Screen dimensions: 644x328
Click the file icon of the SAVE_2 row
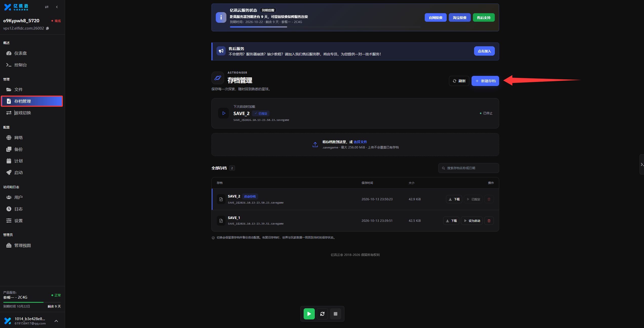point(221,199)
